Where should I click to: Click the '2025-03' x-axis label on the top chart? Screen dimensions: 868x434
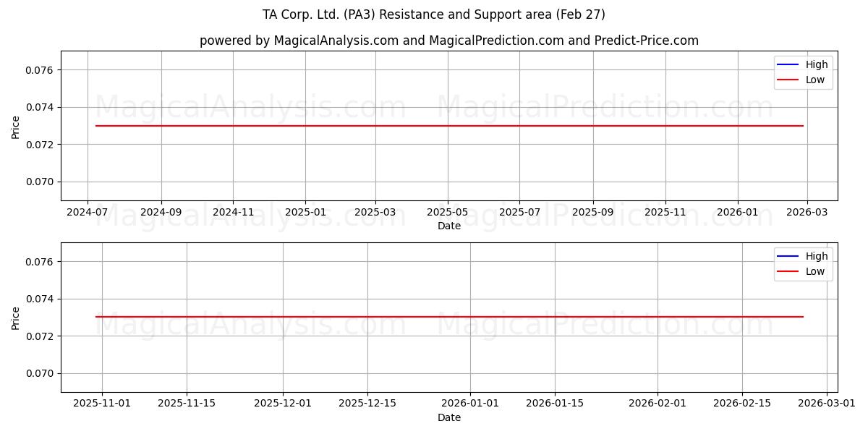(x=375, y=213)
